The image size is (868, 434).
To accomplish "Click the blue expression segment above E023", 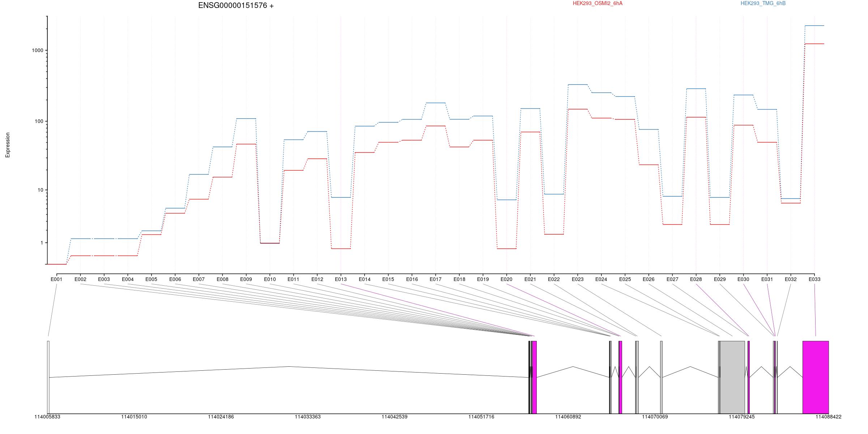I will pyautogui.click(x=578, y=85).
